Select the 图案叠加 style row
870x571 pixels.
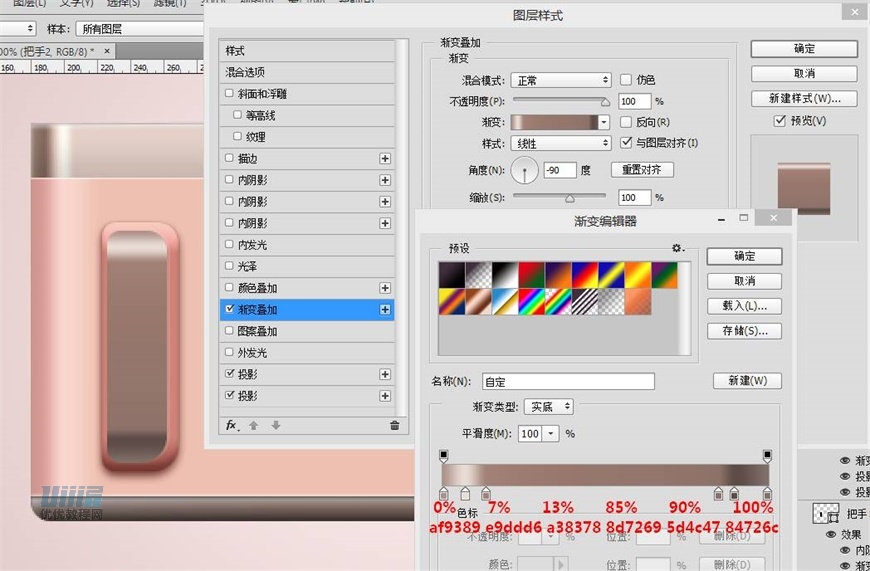307,331
